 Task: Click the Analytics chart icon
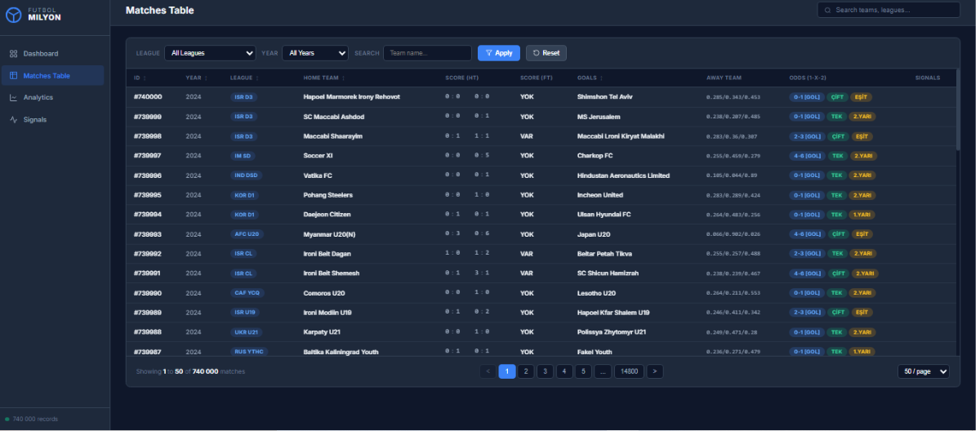pyautogui.click(x=14, y=98)
